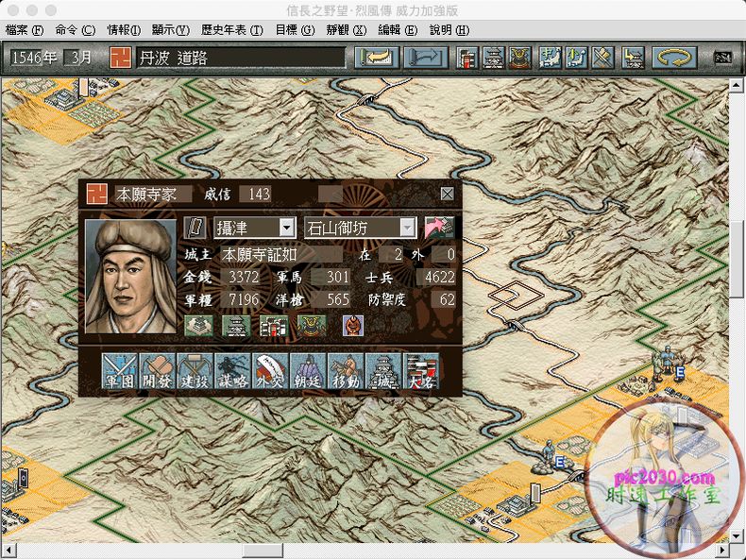Click the toolbar yellow cycle arrow button
The width and height of the screenshot is (746, 560).
674,58
